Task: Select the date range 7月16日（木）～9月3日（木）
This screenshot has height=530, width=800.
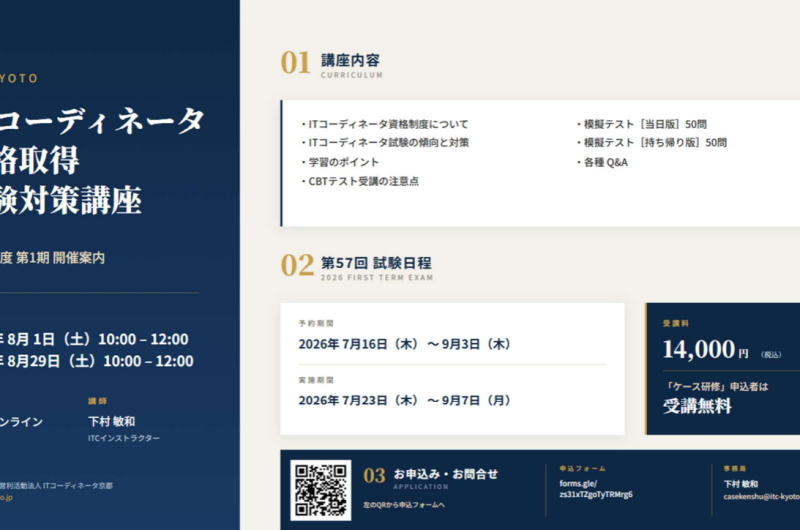Action: pyautogui.click(x=426, y=344)
